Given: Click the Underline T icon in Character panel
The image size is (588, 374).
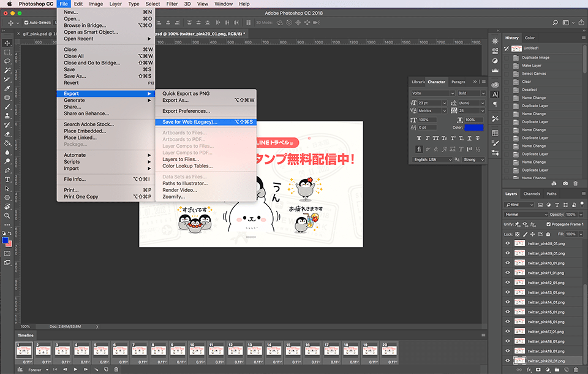Looking at the screenshot, I should tap(469, 138).
